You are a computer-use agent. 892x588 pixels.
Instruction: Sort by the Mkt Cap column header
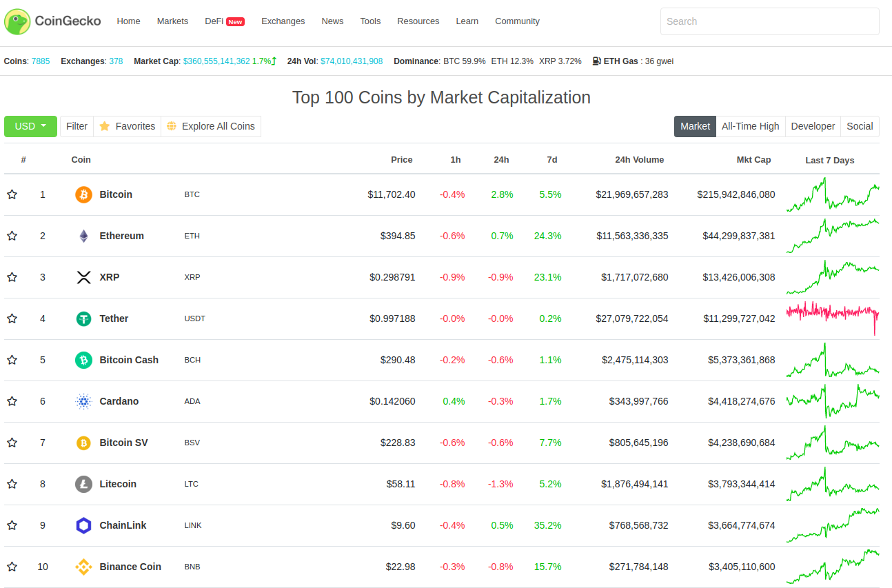click(753, 160)
